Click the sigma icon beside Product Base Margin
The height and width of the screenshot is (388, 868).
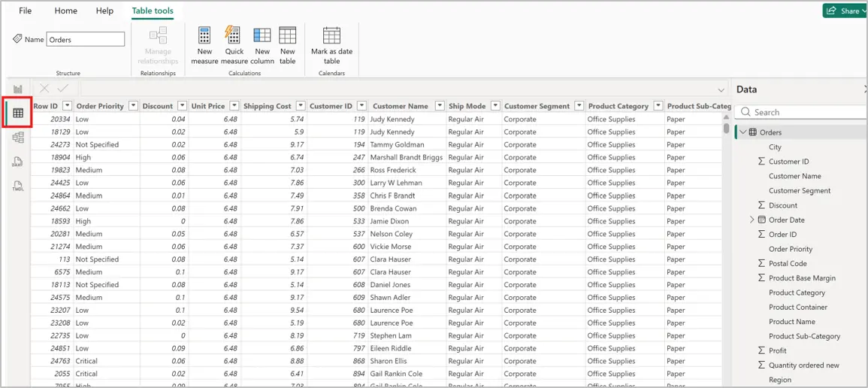[761, 278]
